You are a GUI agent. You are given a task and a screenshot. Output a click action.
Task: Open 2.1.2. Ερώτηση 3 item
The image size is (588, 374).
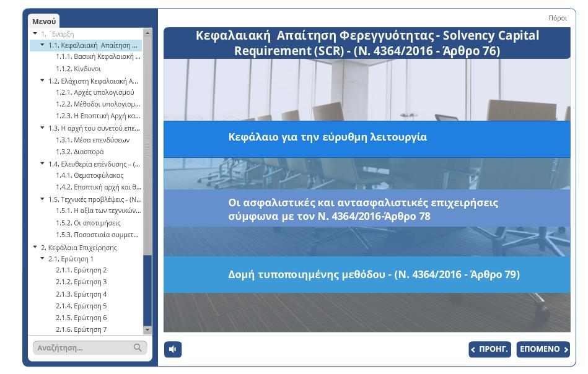(81, 282)
